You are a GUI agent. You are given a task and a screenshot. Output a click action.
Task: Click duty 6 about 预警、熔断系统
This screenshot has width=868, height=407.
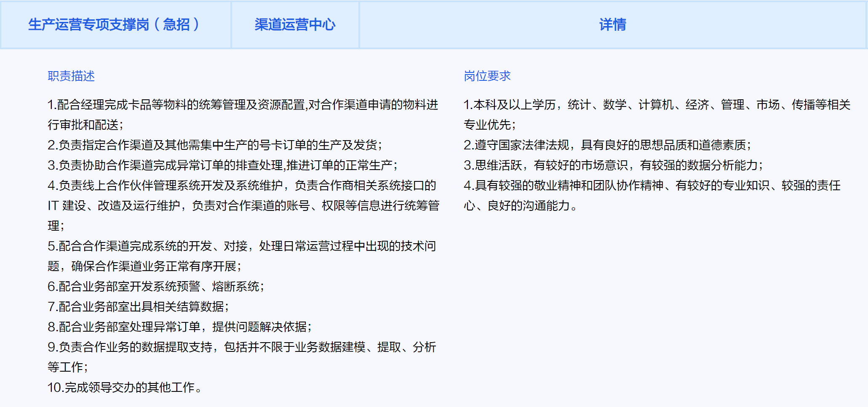(156, 287)
